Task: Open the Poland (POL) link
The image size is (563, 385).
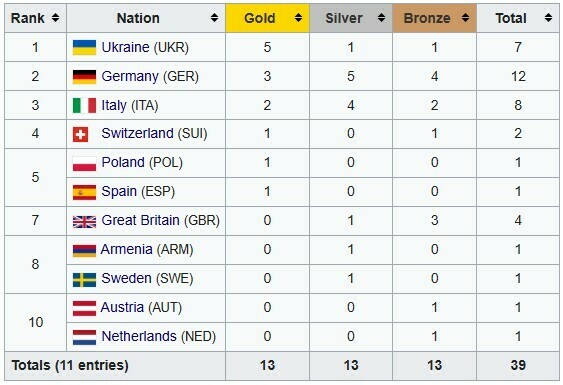Action: (142, 162)
